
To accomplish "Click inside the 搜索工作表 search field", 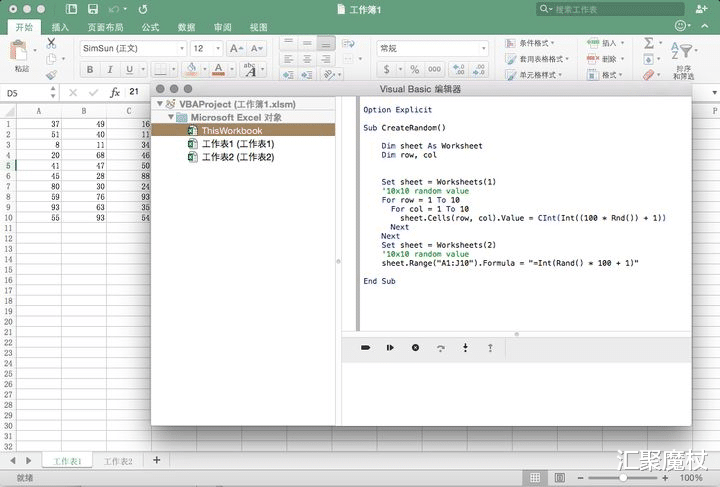I will coord(610,9).
